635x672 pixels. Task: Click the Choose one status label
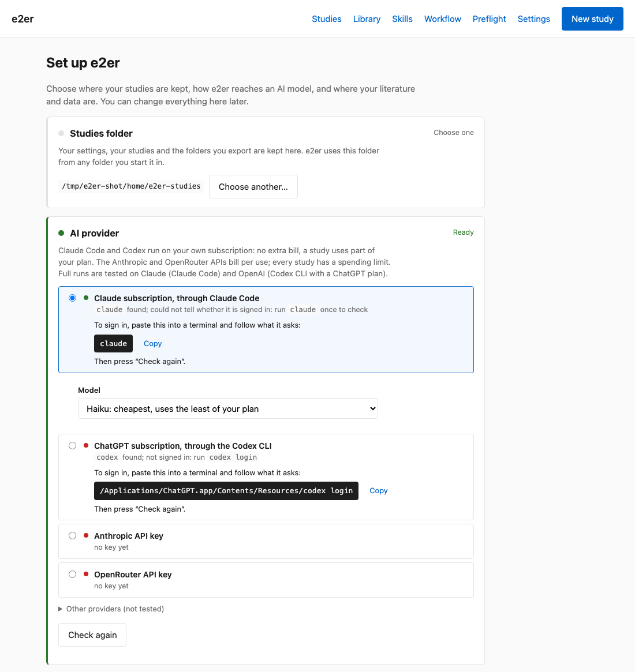click(x=454, y=133)
